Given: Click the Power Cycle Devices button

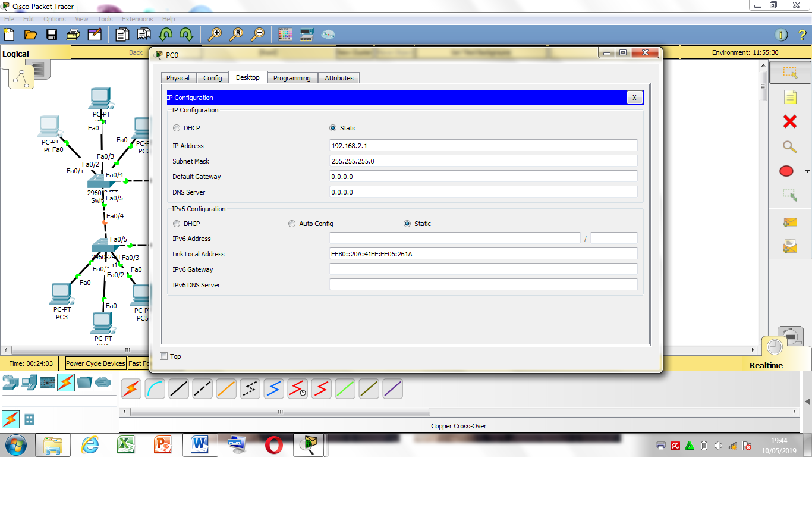Looking at the screenshot, I should 95,363.
